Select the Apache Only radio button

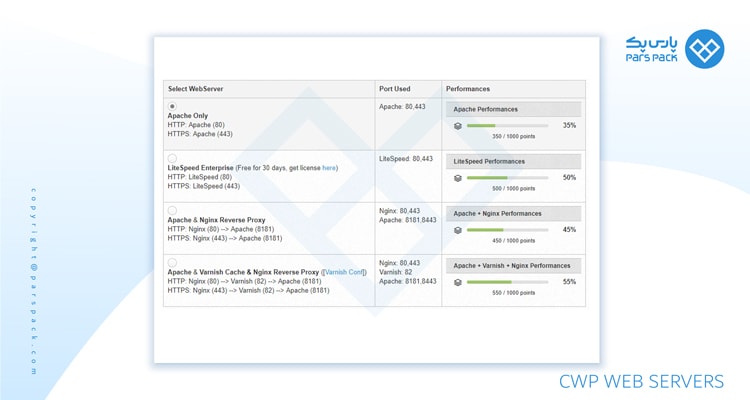[x=172, y=106]
